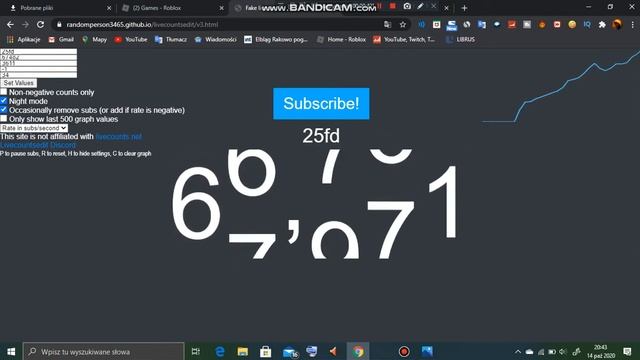Click the blue Subscribe! button
The width and height of the screenshot is (640, 360).
pos(321,104)
